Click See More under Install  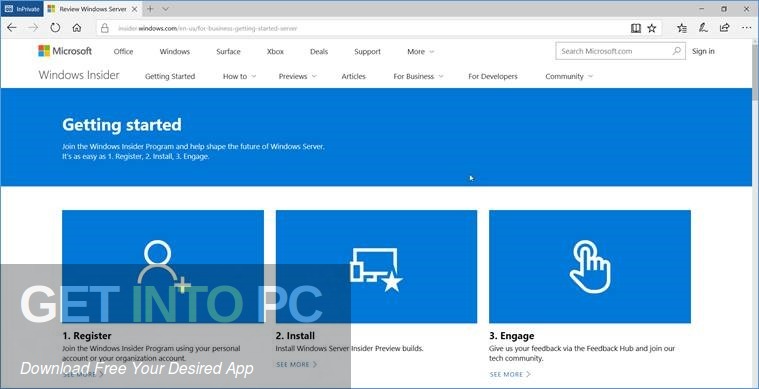point(296,364)
